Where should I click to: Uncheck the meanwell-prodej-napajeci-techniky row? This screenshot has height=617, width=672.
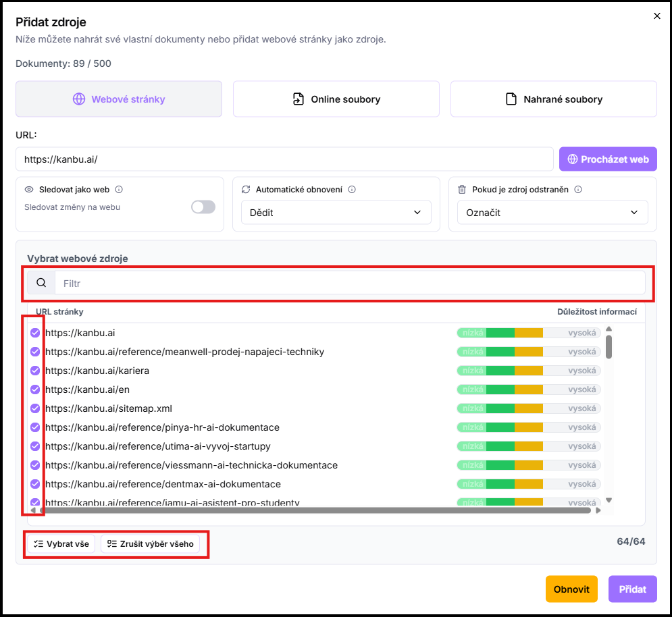pos(35,352)
